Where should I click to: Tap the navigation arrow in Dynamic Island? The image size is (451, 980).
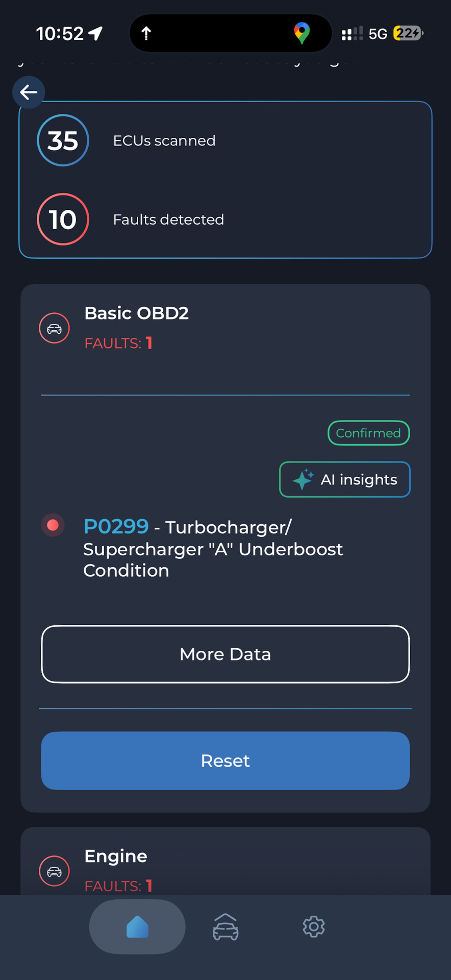tap(146, 33)
